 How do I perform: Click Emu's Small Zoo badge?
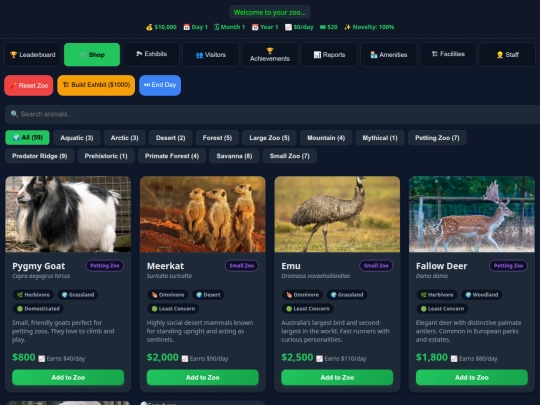click(376, 266)
